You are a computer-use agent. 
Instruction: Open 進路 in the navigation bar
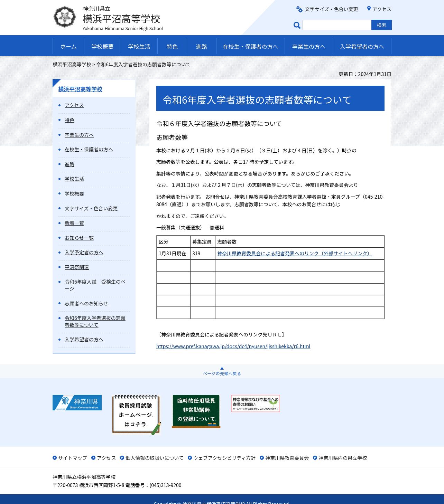[202, 47]
